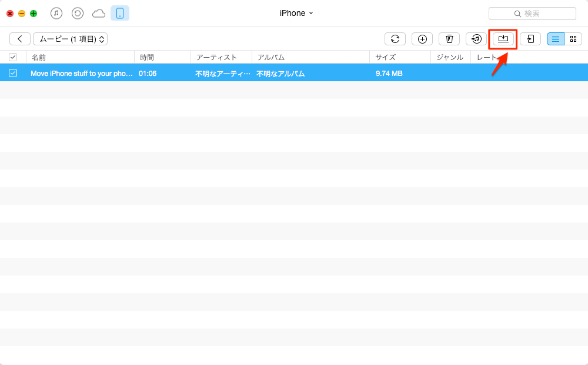Click the 不明なアーティ… artist cell
Viewport: 588px width, 365px height.
(223, 74)
